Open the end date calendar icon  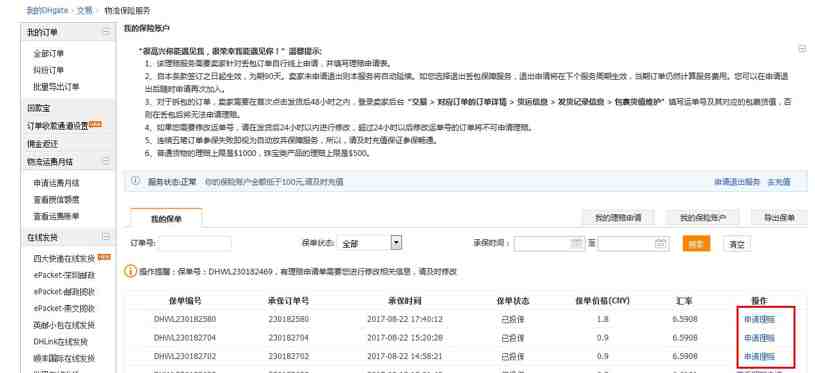pyautogui.click(x=661, y=243)
